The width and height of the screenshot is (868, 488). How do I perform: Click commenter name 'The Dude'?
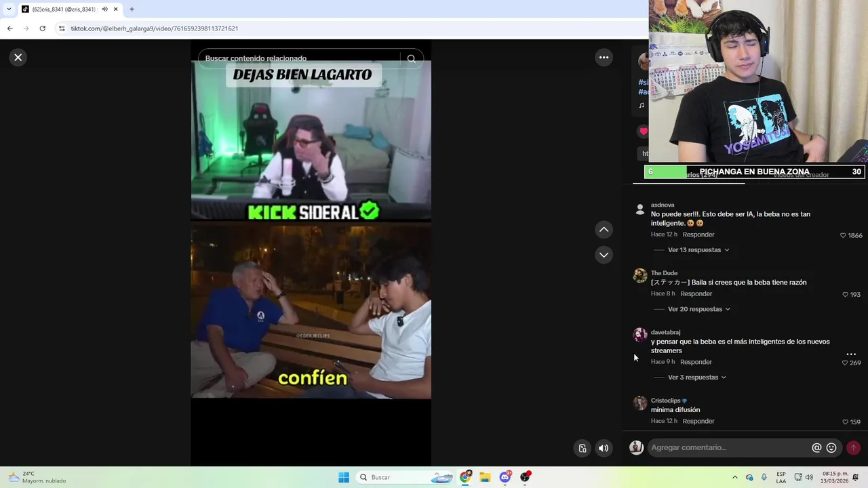pos(664,273)
